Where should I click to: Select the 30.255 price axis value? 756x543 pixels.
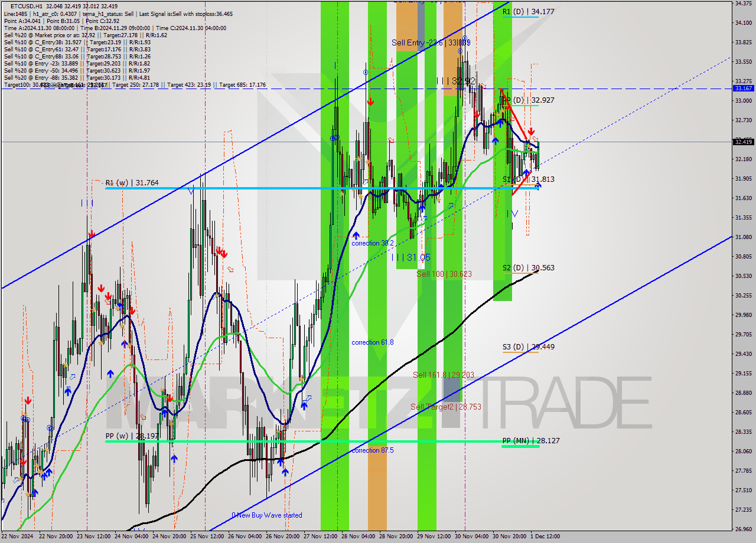[743, 295]
